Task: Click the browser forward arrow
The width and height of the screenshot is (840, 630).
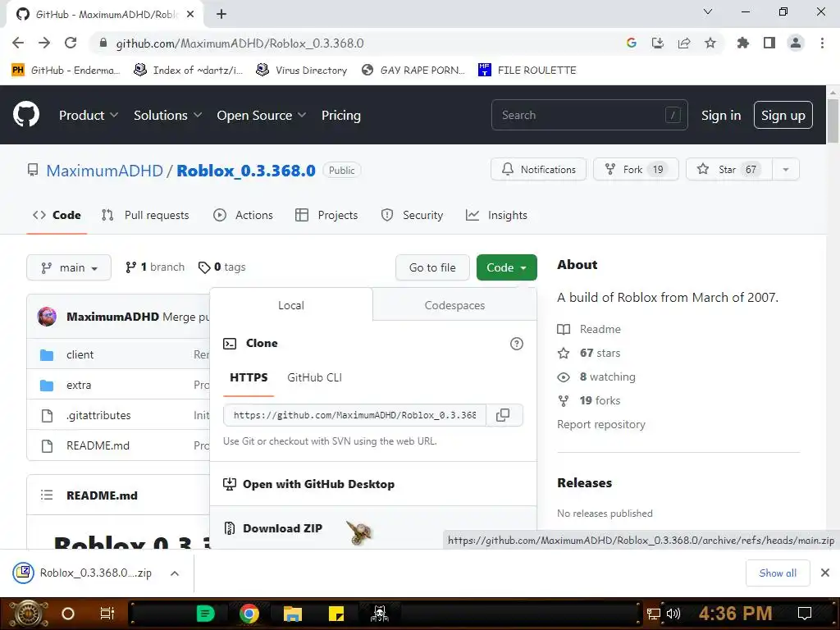Action: coord(44,43)
